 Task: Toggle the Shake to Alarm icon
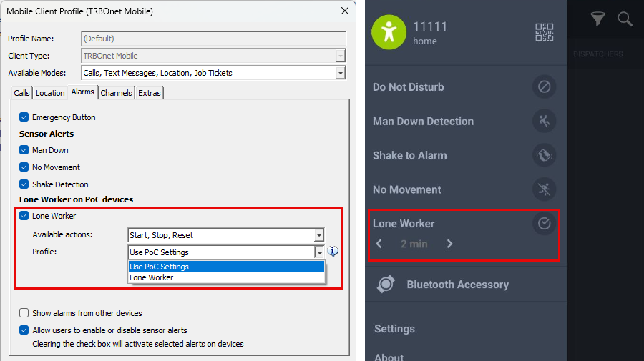545,155
